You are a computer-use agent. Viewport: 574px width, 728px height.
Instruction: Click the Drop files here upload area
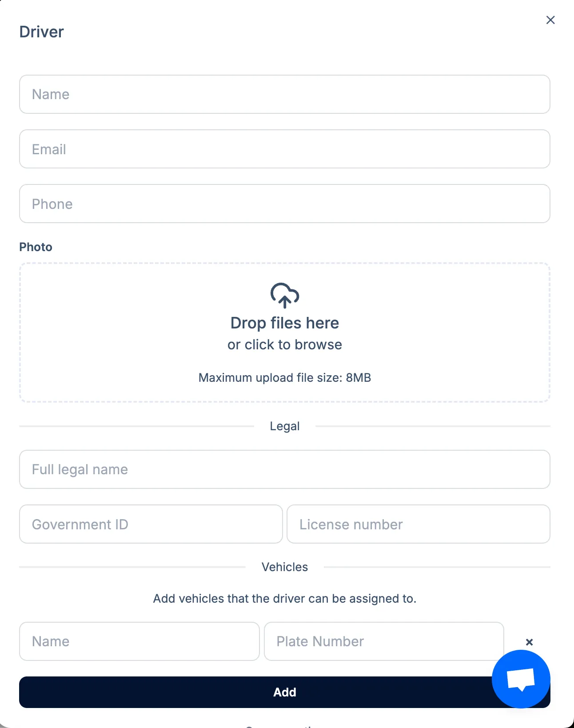tap(284, 332)
